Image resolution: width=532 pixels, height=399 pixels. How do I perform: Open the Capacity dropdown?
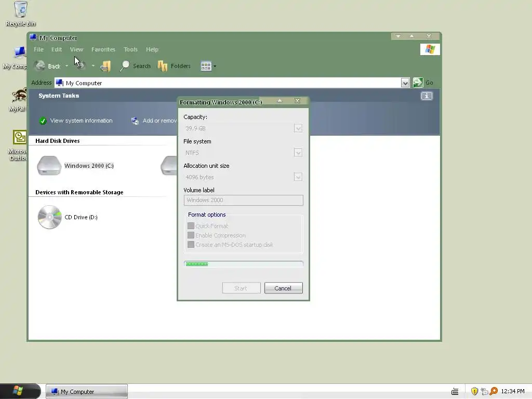pyautogui.click(x=298, y=128)
